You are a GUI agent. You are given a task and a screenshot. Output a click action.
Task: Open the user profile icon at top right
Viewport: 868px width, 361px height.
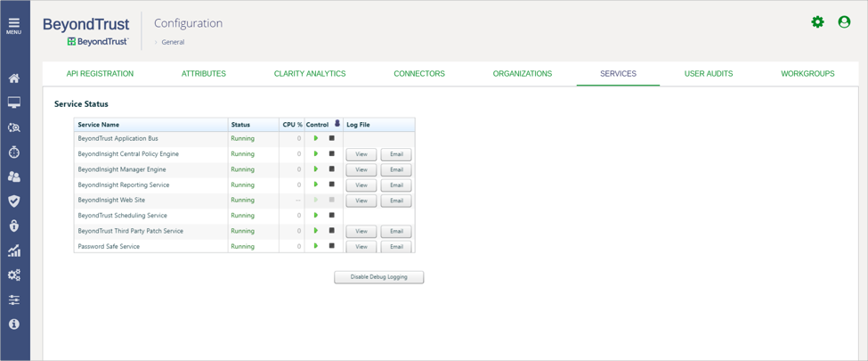[x=844, y=22]
